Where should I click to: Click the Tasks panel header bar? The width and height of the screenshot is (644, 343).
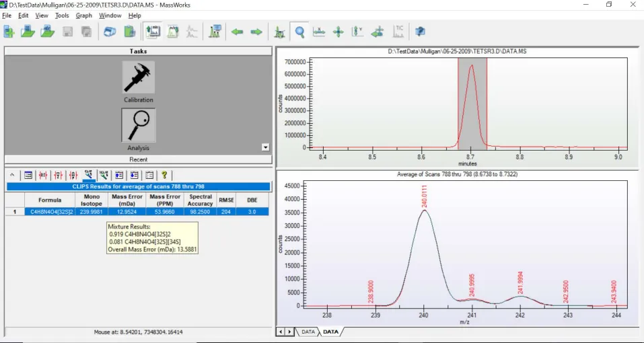coord(138,51)
